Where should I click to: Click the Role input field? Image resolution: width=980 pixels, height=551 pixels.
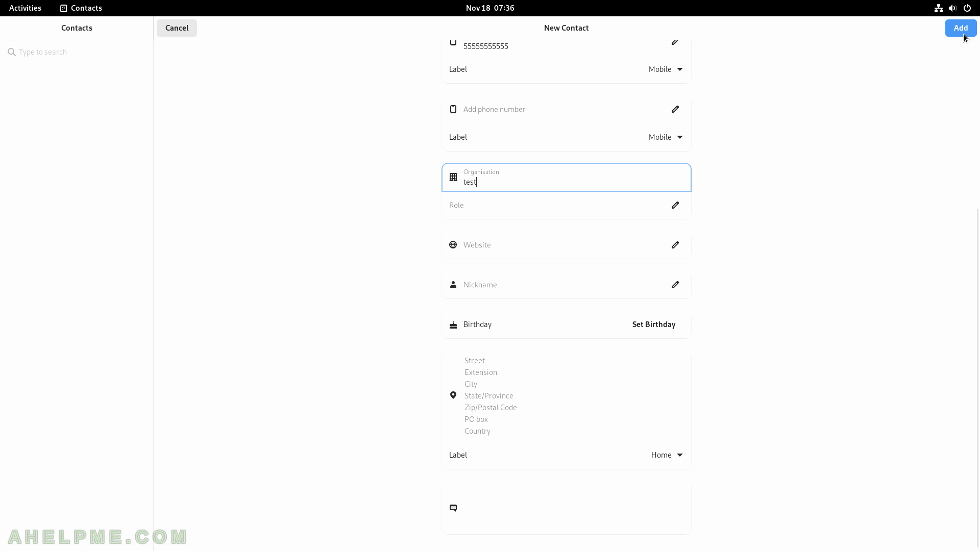click(566, 205)
